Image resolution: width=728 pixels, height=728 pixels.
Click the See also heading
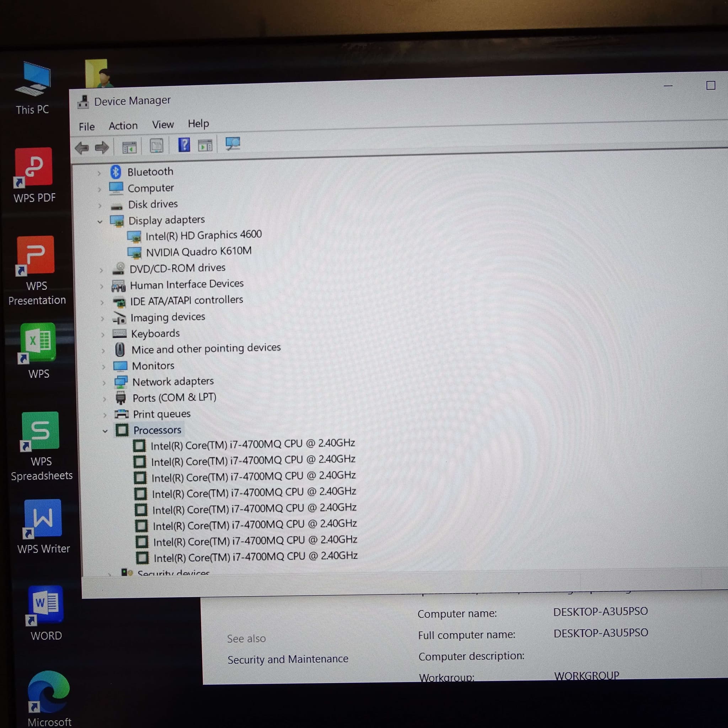(x=246, y=638)
